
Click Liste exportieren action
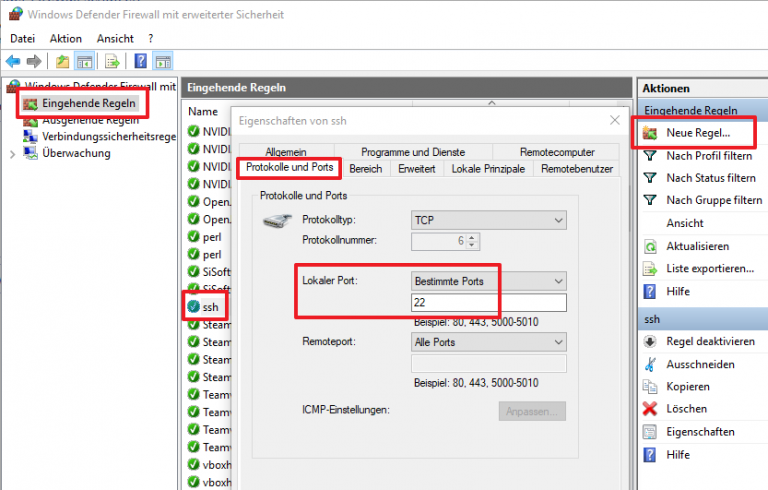(x=710, y=269)
